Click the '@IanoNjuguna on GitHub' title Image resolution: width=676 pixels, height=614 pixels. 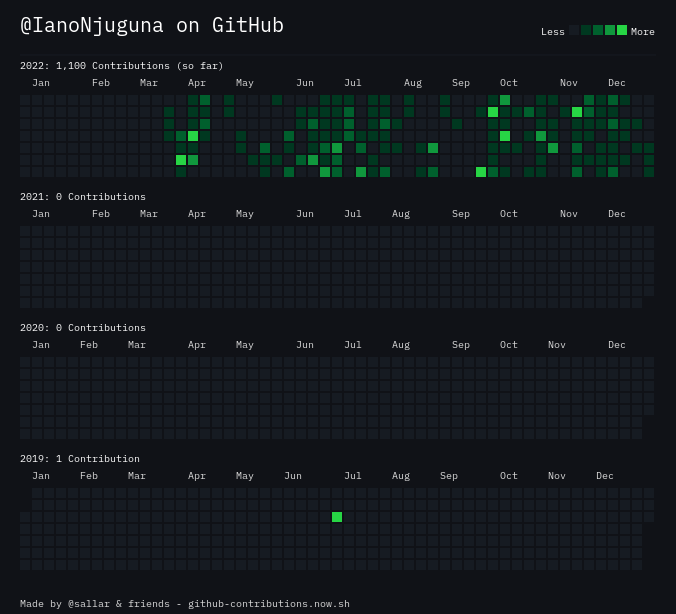click(x=152, y=25)
